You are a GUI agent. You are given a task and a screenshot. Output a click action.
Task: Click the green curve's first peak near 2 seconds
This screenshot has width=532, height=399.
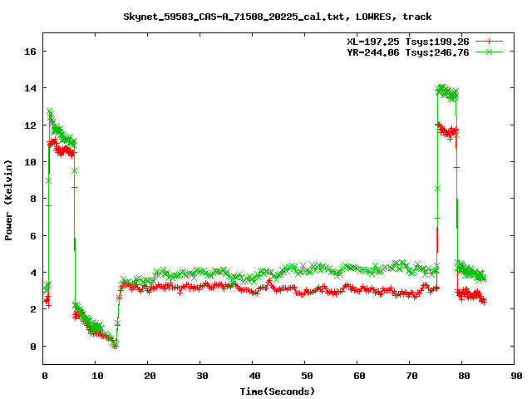(x=50, y=112)
